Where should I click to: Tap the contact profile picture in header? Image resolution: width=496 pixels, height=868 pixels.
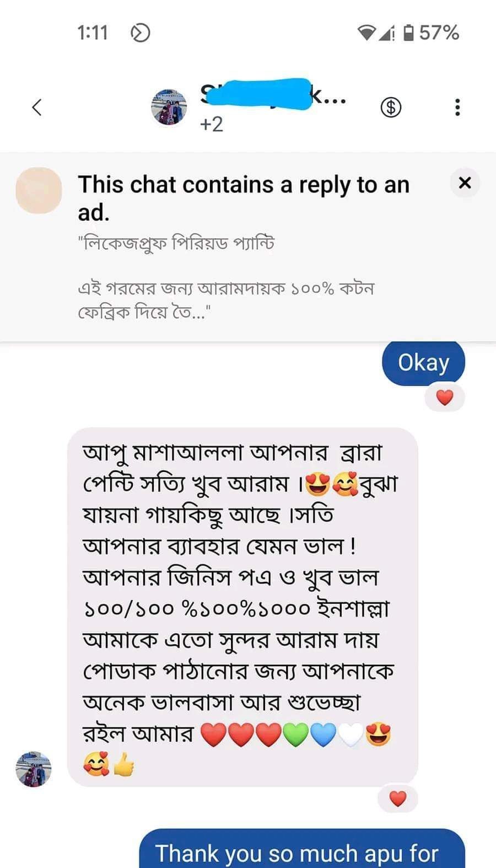169,107
